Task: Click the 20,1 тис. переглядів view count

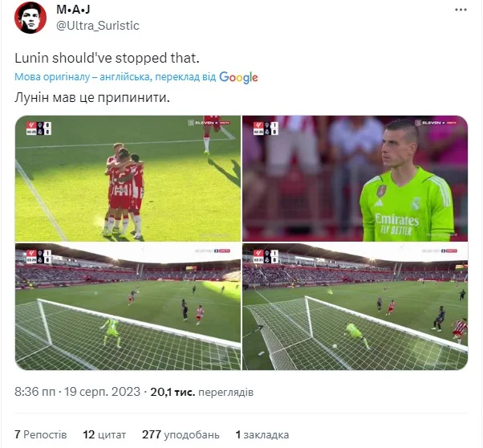Action: 201,392
